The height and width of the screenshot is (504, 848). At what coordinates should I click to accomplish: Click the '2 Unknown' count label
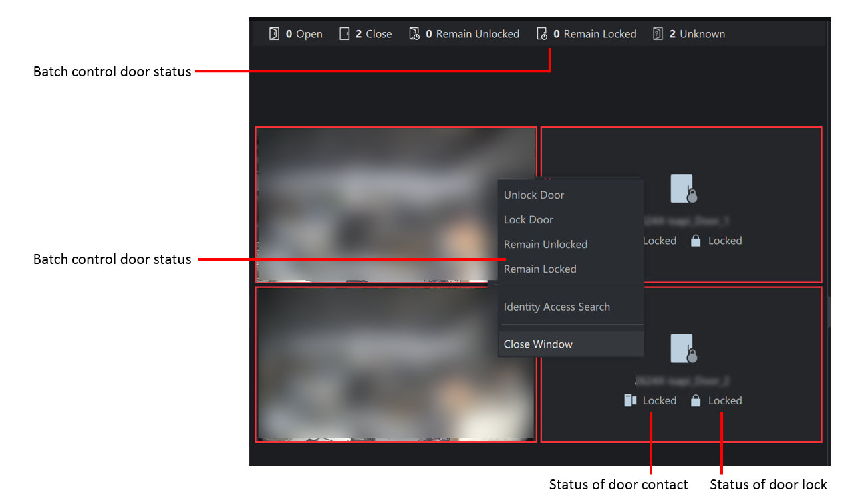click(x=697, y=34)
